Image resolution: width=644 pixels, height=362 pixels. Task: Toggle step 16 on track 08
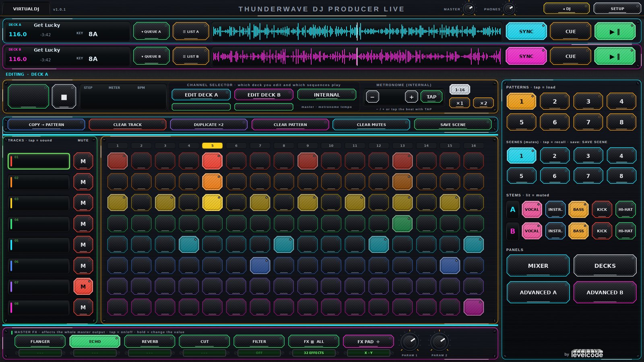(473, 307)
